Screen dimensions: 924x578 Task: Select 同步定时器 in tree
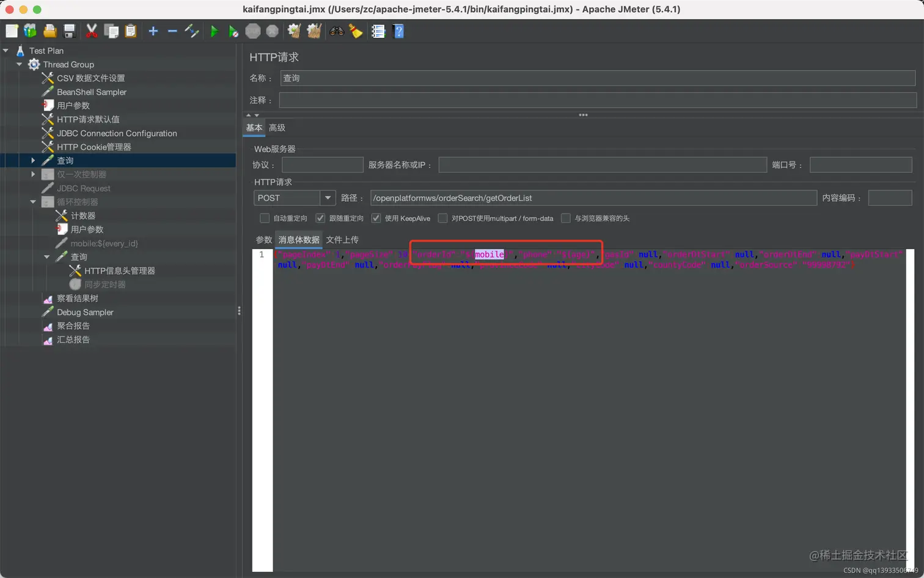coord(105,284)
